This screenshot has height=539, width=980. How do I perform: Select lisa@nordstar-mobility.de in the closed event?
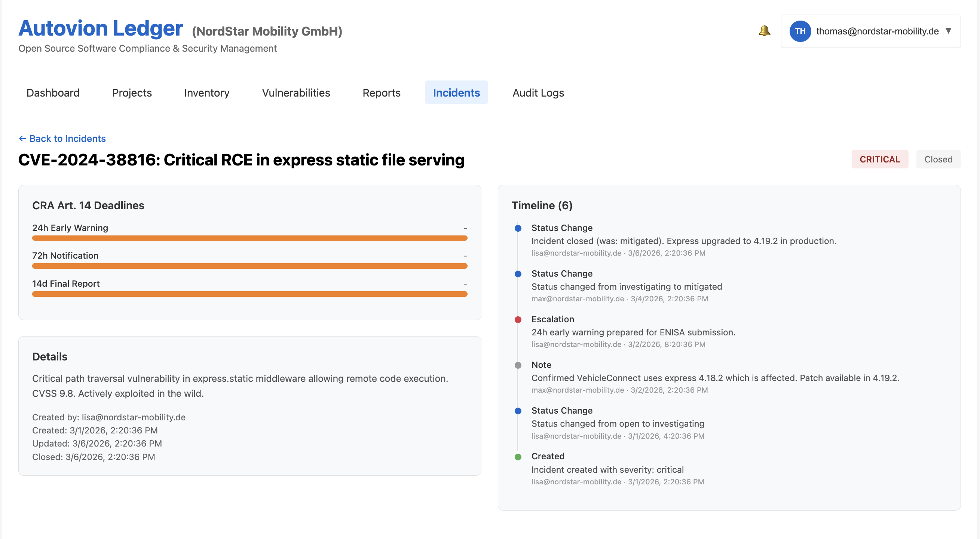tap(576, 253)
